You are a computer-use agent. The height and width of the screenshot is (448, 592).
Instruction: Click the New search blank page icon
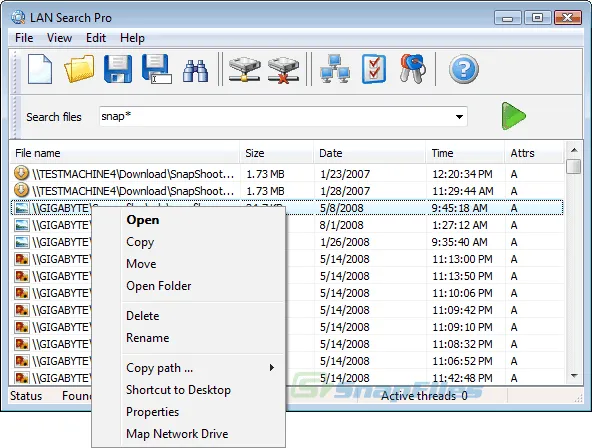click(40, 69)
